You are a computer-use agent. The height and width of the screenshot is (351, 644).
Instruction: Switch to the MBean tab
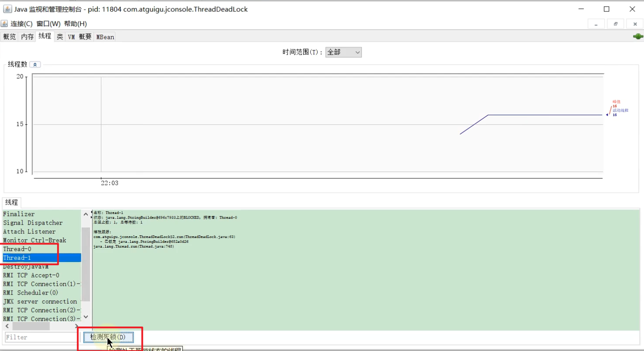pos(105,37)
